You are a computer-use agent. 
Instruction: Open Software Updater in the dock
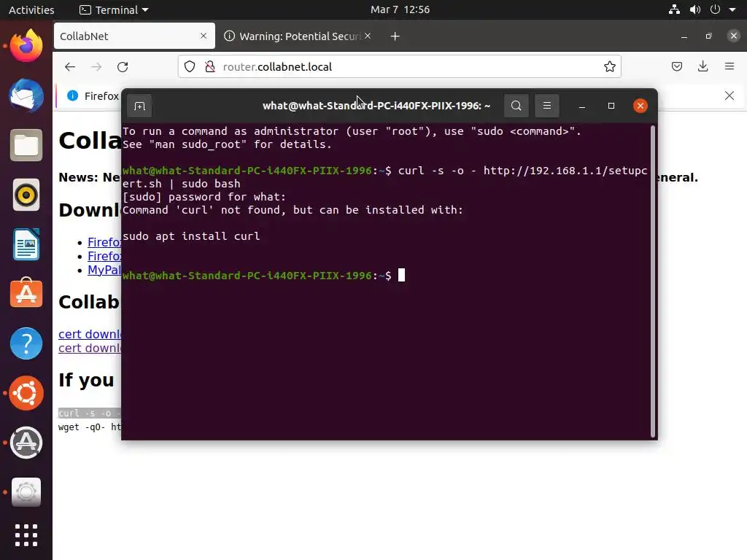click(26, 443)
